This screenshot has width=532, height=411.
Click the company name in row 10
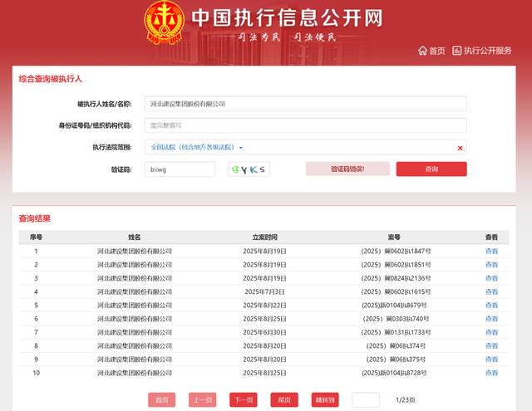135,373
